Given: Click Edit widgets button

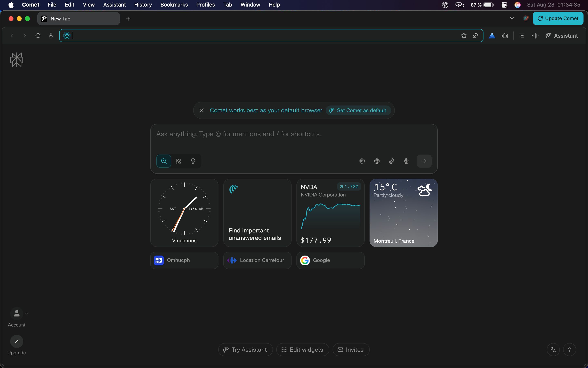Looking at the screenshot, I should pos(303,350).
